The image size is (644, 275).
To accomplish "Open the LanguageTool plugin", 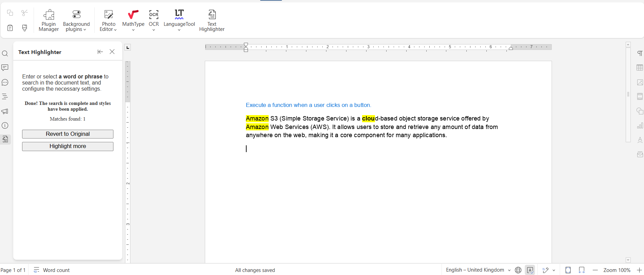I will point(179,20).
